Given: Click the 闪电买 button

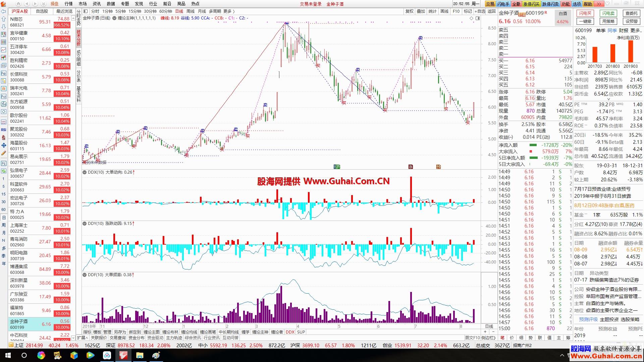Looking at the screenshot, I should tap(585, 13).
